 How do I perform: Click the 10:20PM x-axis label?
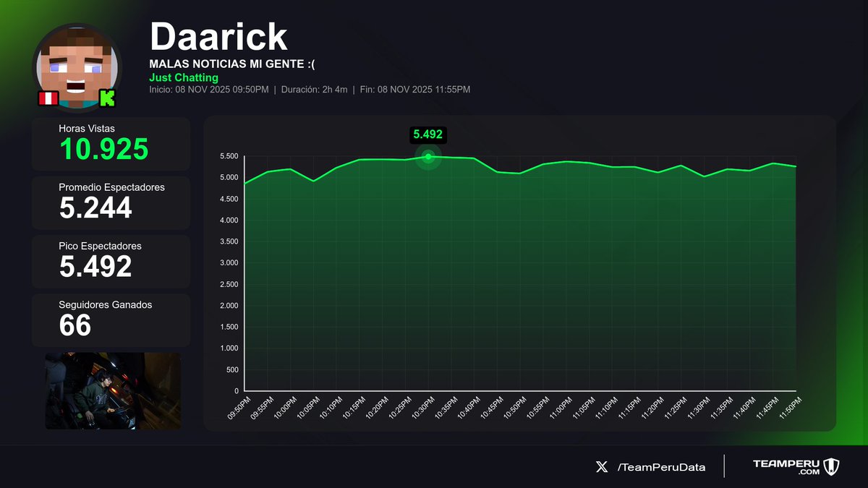coord(376,407)
